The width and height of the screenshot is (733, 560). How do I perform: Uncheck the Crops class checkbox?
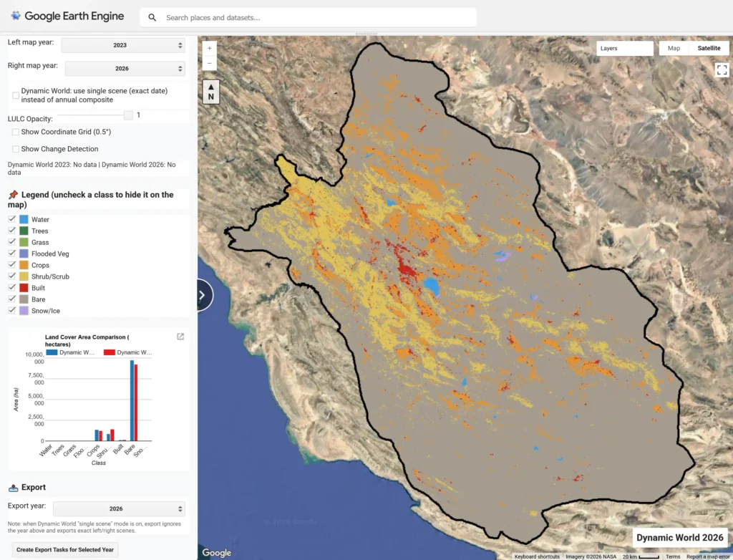click(11, 265)
